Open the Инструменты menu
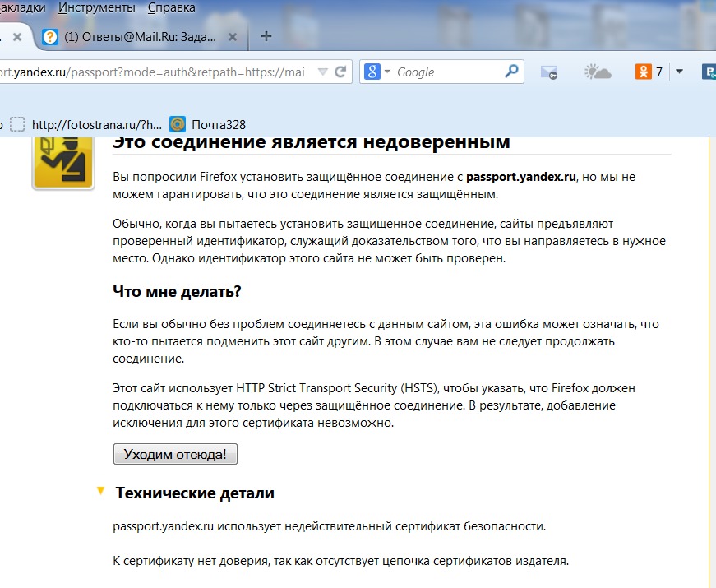The image size is (716, 588). 97,7
